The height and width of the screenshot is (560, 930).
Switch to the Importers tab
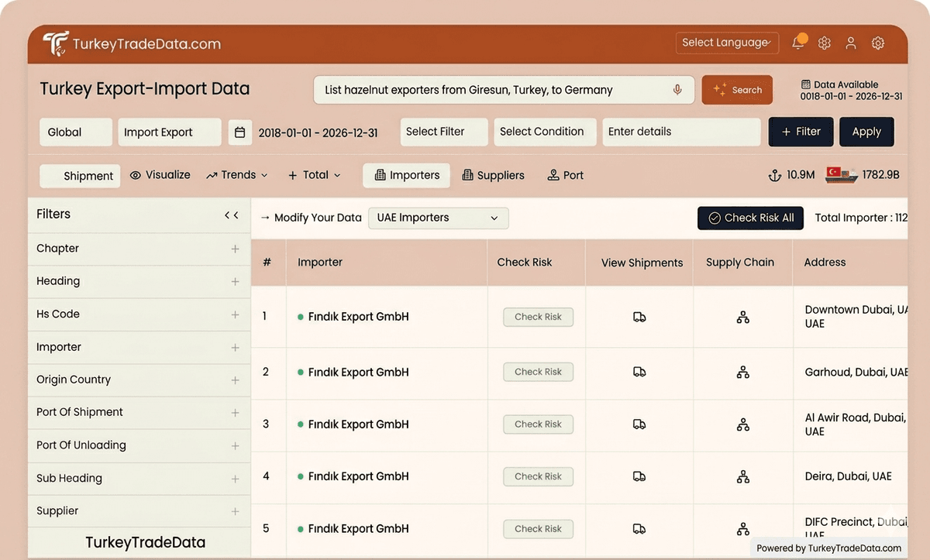tap(407, 176)
